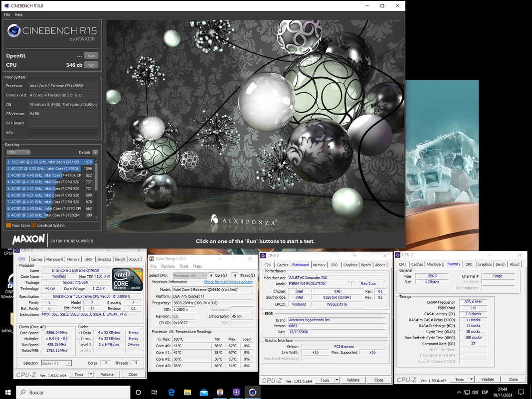Image resolution: width=532 pixels, height=399 pixels.
Task: Click the Cinebench R15 logo icon
Action: pos(14,30)
